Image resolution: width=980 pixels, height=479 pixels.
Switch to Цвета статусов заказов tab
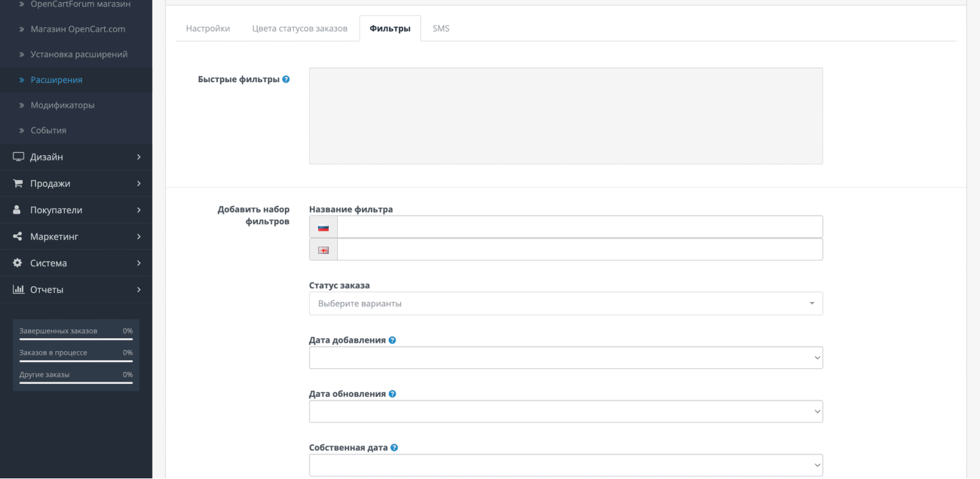click(300, 29)
